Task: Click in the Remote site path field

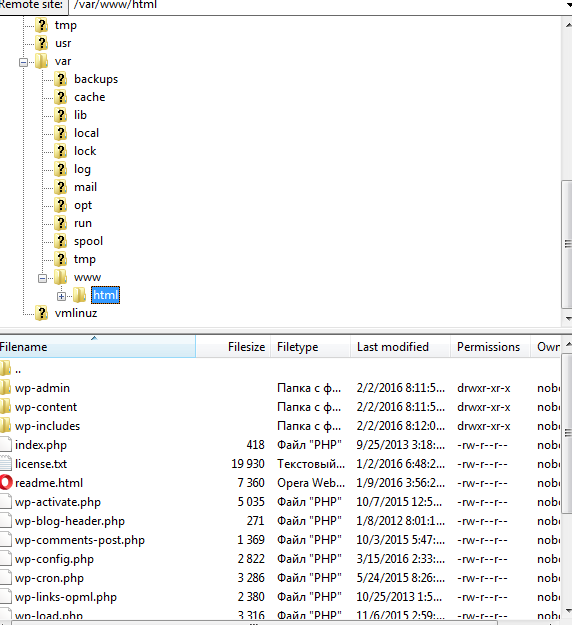Action: point(317,5)
